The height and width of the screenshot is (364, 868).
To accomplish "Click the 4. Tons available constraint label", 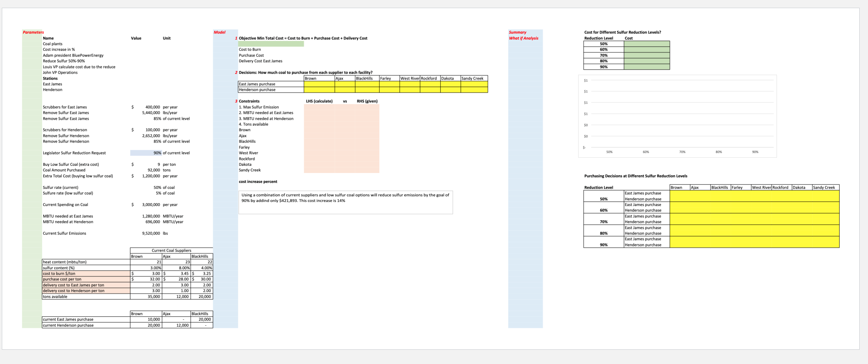I will (253, 124).
